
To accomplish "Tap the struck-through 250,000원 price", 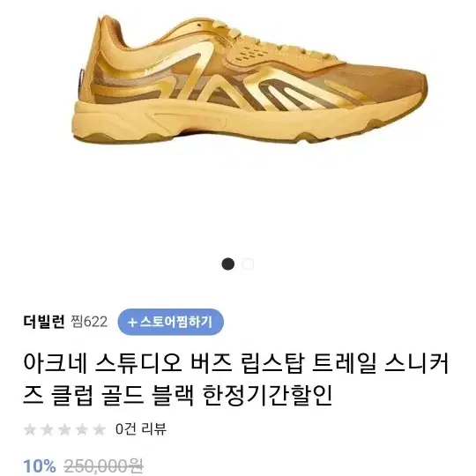I will pos(103,466).
